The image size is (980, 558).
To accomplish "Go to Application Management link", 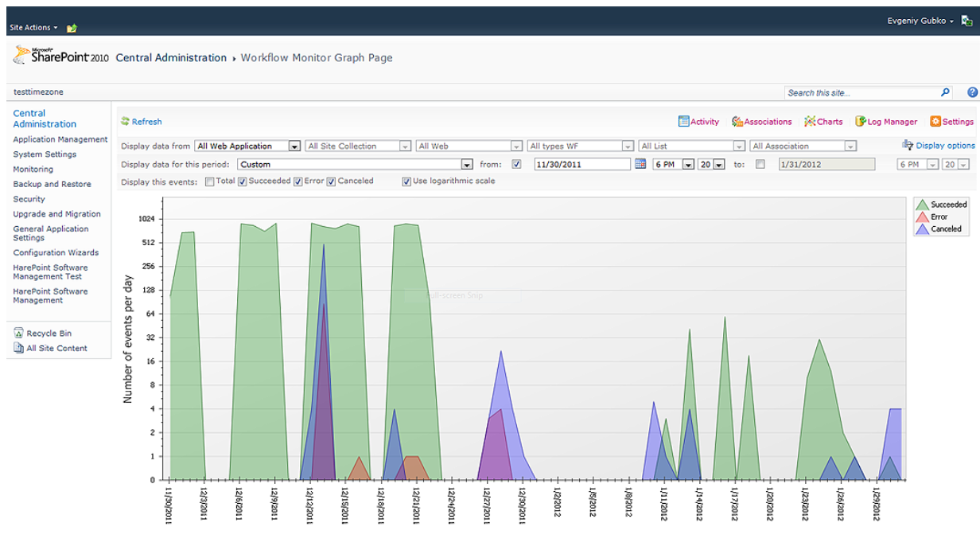I will pyautogui.click(x=60, y=139).
